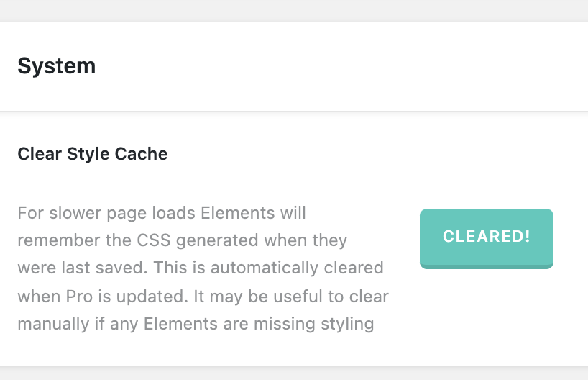The image size is (588, 380).
Task: Click the word "remember" in the description
Action: [52, 240]
